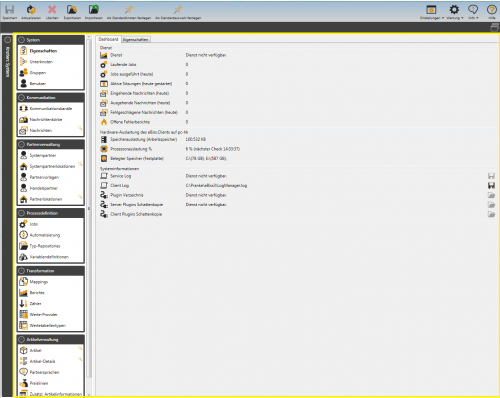
Task: Open Handelspartner in the navigation
Action: [44, 188]
